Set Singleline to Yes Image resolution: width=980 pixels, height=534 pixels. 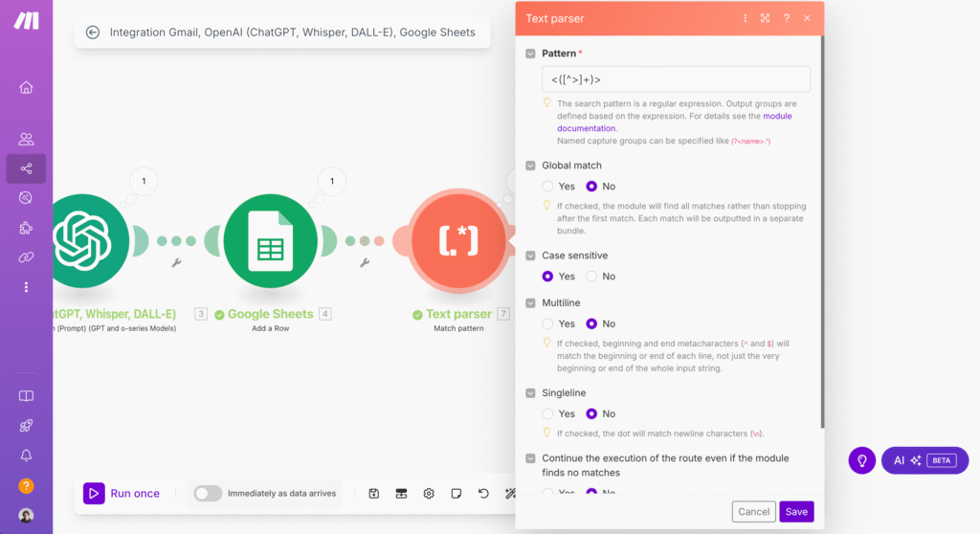tap(547, 414)
